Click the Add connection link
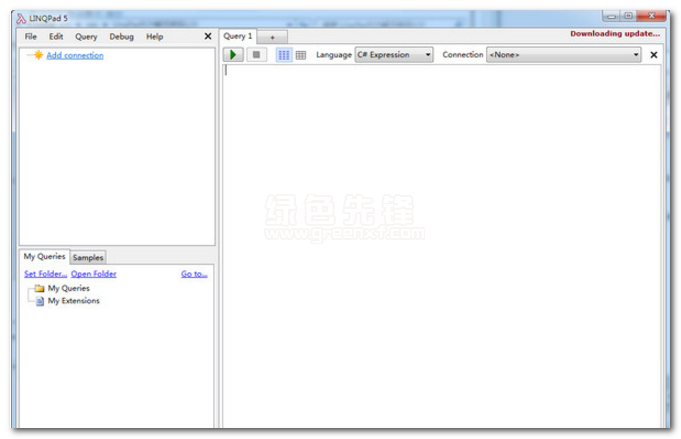The height and width of the screenshot is (439, 681). coord(75,55)
